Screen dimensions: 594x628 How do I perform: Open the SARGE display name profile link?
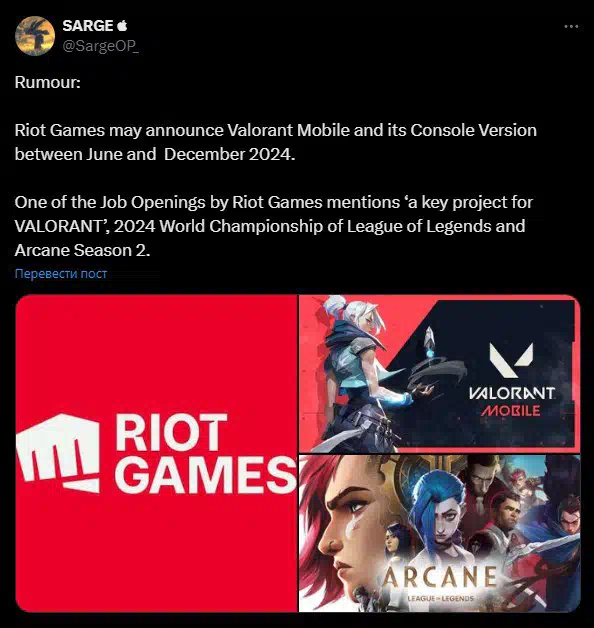tap(88, 26)
